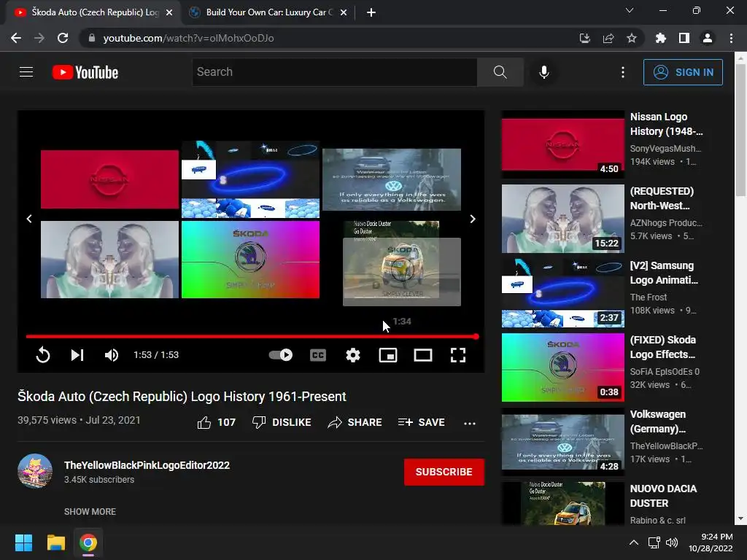Screen dimensions: 747x560
Task: Open taskbar clock and date
Action: pyautogui.click(x=711, y=542)
